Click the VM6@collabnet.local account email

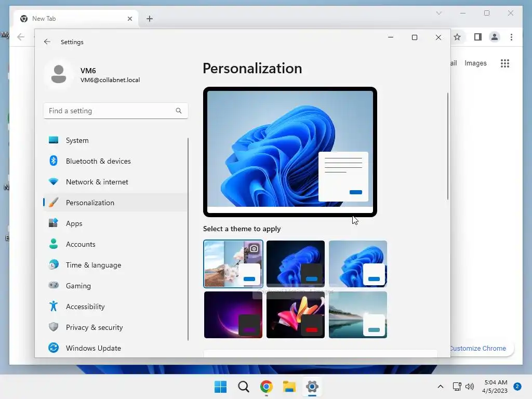(110, 80)
